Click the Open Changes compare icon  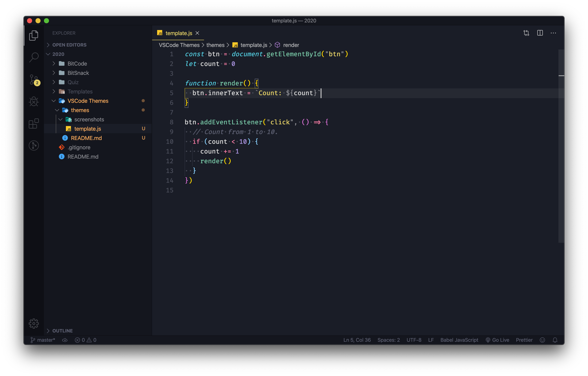pyautogui.click(x=526, y=33)
